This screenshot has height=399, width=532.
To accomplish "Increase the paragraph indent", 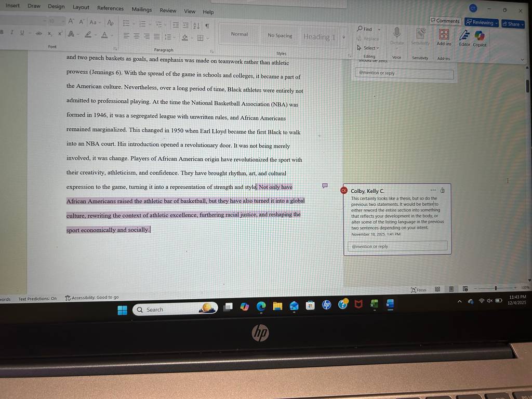I will (185, 25).
